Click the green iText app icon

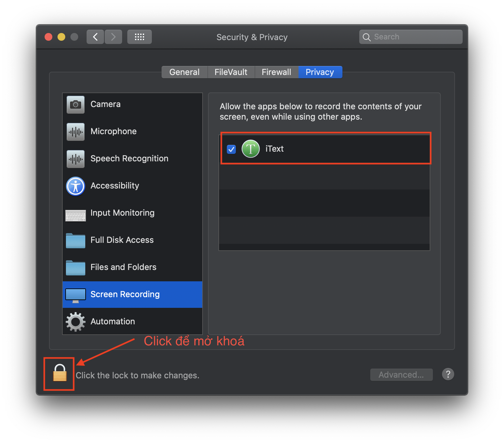(x=251, y=149)
